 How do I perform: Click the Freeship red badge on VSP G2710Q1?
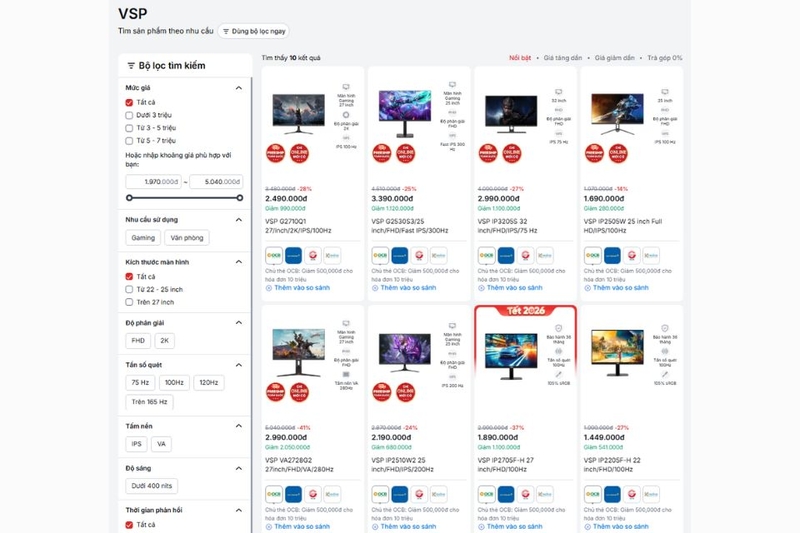coord(276,154)
